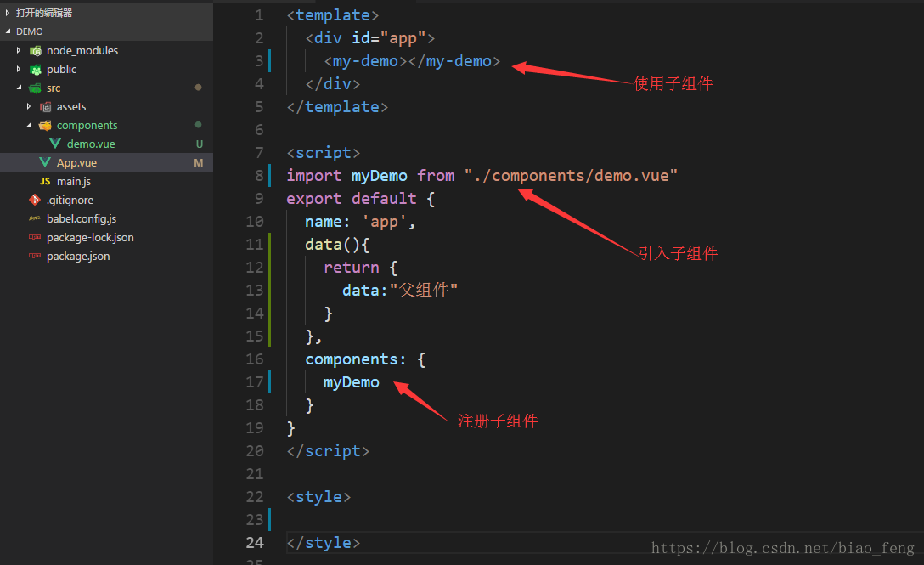Open package.json file
Image resolution: width=924 pixels, height=565 pixels.
click(x=78, y=256)
